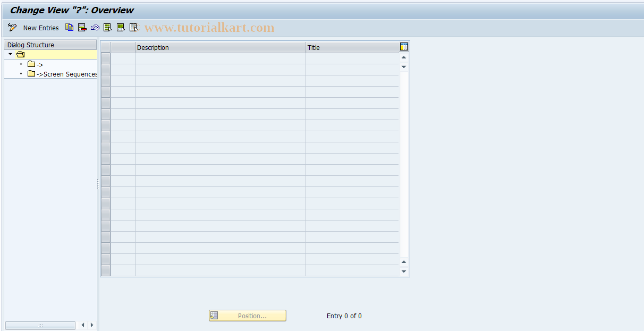Click the upper scroll-down arrow of the table
644x331 pixels.
(x=404, y=67)
